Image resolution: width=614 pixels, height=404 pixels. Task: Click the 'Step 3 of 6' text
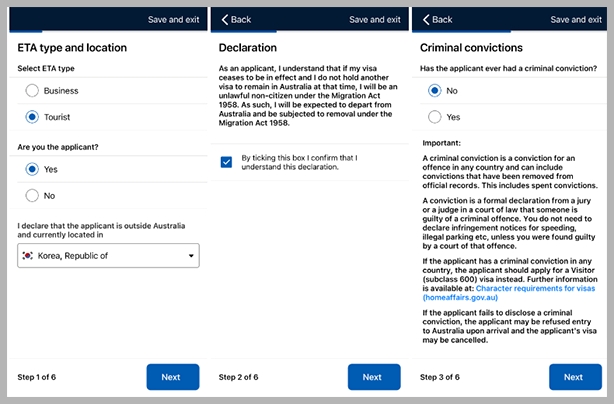tap(440, 377)
